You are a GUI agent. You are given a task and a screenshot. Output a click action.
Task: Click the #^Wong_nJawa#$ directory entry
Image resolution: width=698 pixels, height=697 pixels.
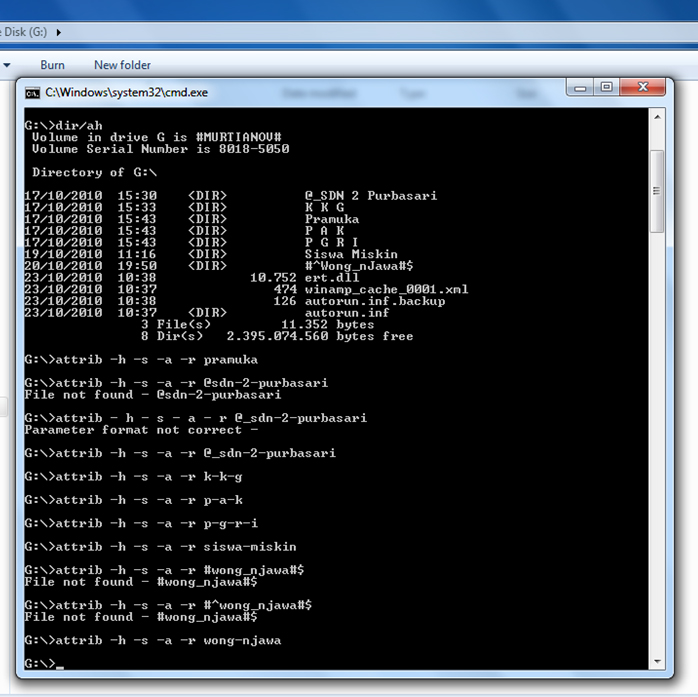(359, 266)
